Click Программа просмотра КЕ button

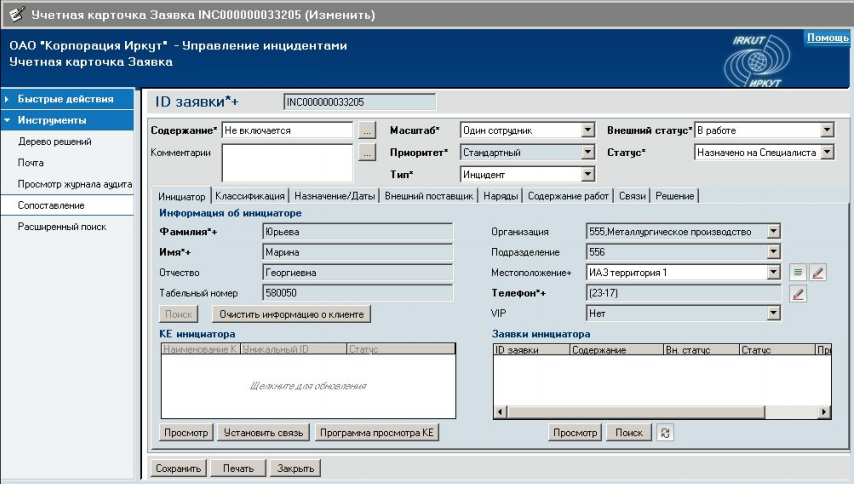coord(377,433)
